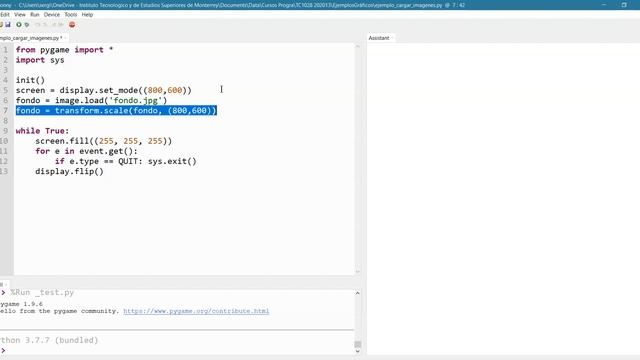The width and height of the screenshot is (640, 360).
Task: Click line number 3 in the gutter
Action: [x=5, y=70]
